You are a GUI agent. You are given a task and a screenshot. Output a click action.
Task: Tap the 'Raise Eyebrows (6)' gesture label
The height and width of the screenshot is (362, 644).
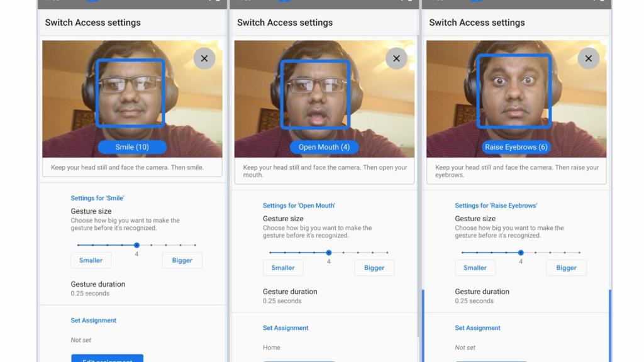(516, 147)
